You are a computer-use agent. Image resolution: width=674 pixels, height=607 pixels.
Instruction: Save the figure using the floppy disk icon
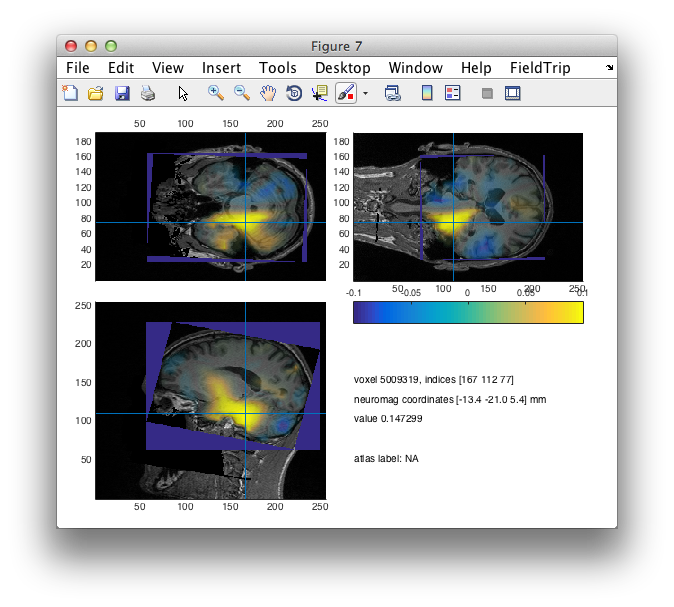pos(122,93)
